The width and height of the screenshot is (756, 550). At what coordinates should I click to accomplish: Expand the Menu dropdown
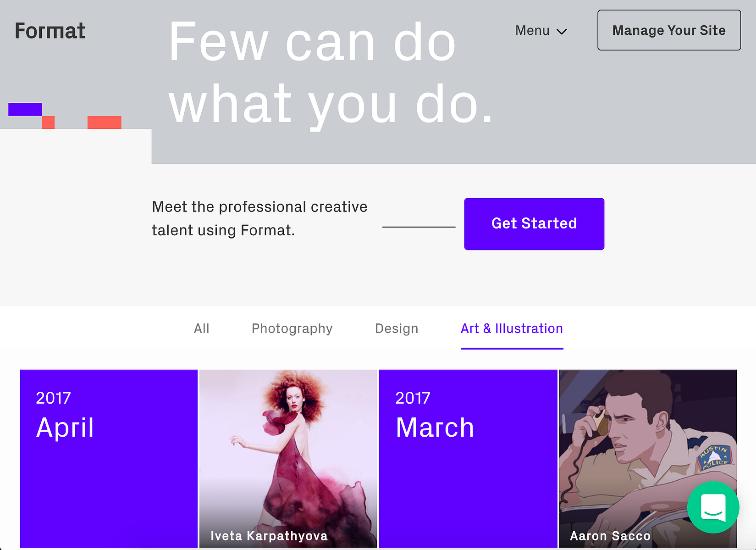click(x=541, y=31)
